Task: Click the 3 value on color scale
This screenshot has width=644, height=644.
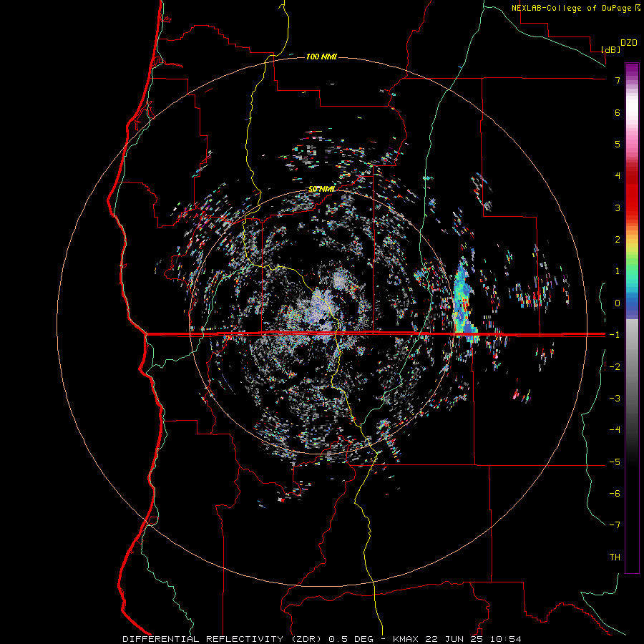Action: pos(618,208)
